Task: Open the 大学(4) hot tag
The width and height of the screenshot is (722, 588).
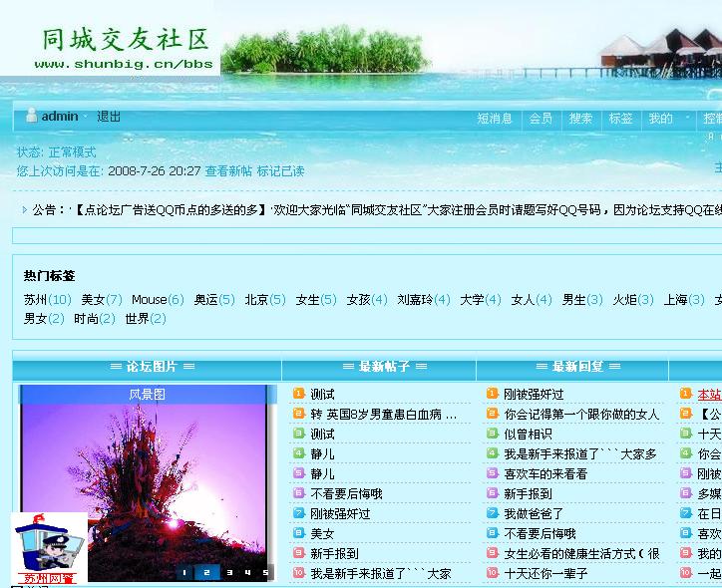Action: 481,300
